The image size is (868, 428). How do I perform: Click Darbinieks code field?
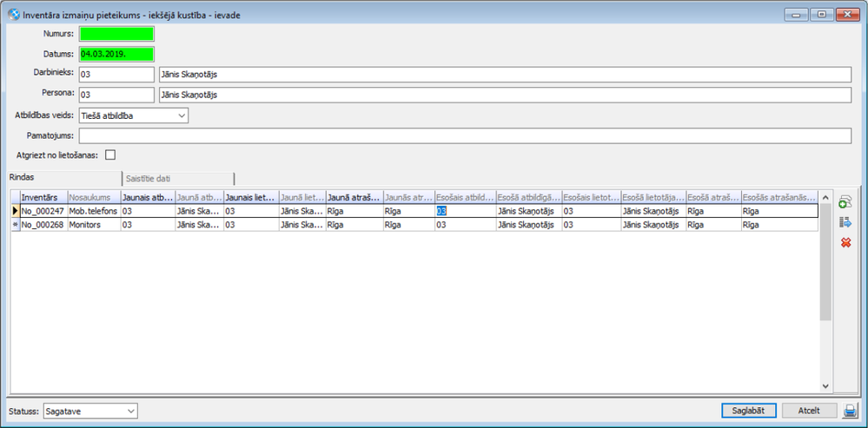[x=116, y=74]
